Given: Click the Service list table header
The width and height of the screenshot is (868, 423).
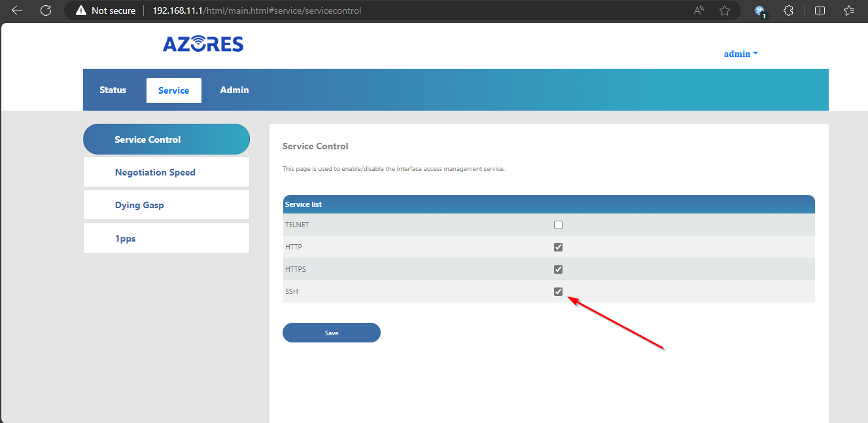Looking at the screenshot, I should [x=549, y=204].
